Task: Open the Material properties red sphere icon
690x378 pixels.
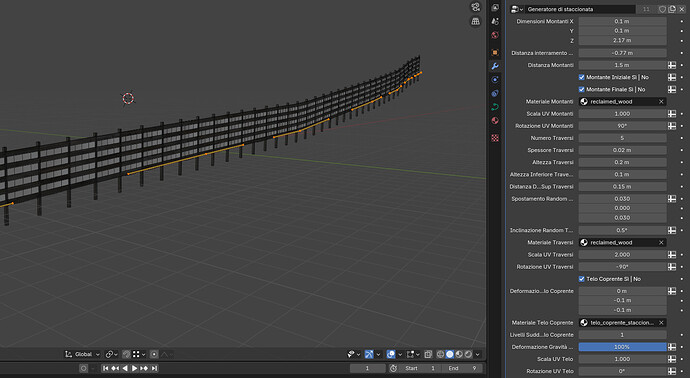Action: tap(495, 120)
